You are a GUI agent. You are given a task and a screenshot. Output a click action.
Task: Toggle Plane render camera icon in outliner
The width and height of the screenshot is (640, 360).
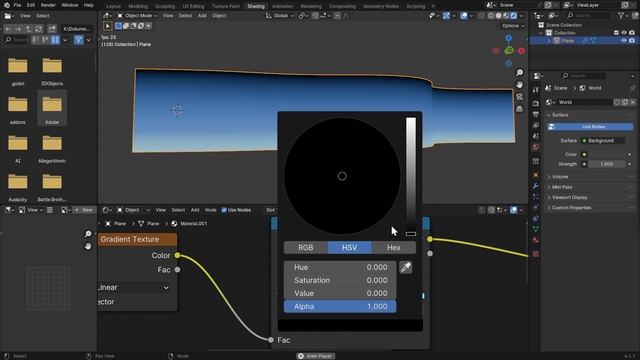(631, 40)
